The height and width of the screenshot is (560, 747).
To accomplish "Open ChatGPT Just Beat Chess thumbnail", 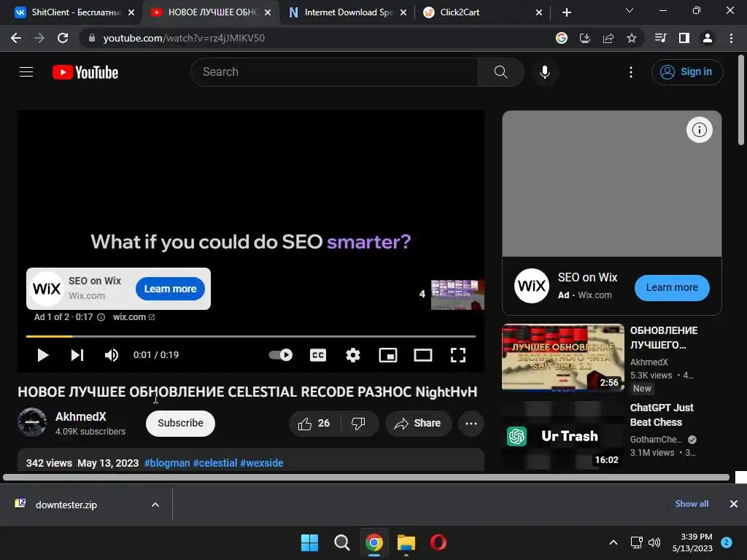I will click(562, 436).
